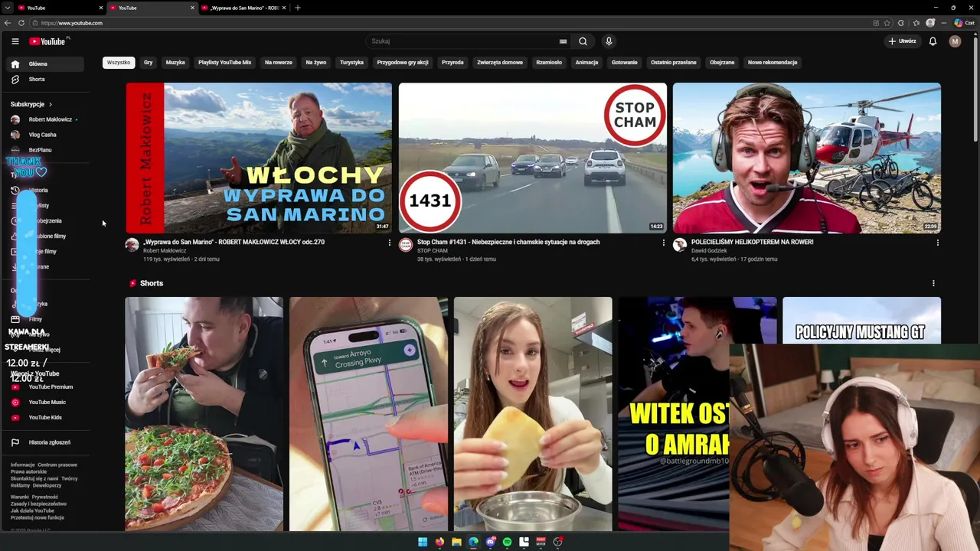
Task: Open Shorts in the sidebar
Action: 45,80
